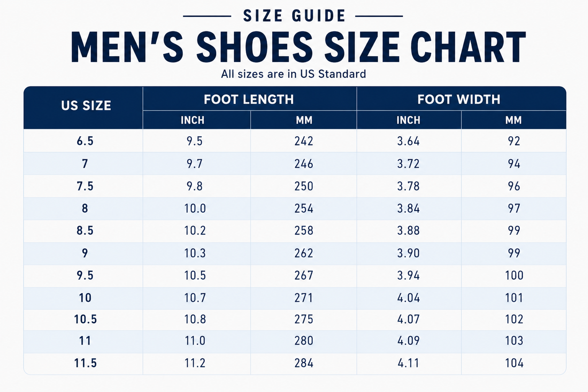Select foot width 104 mm cell
588x392 pixels.
(514, 363)
